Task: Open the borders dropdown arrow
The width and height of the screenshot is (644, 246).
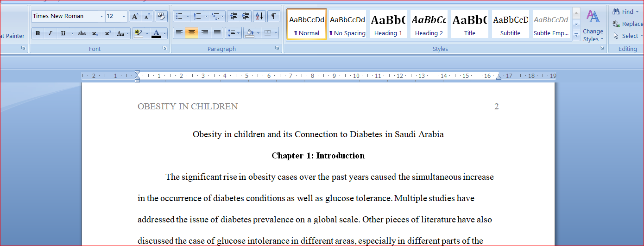Action: tap(276, 33)
